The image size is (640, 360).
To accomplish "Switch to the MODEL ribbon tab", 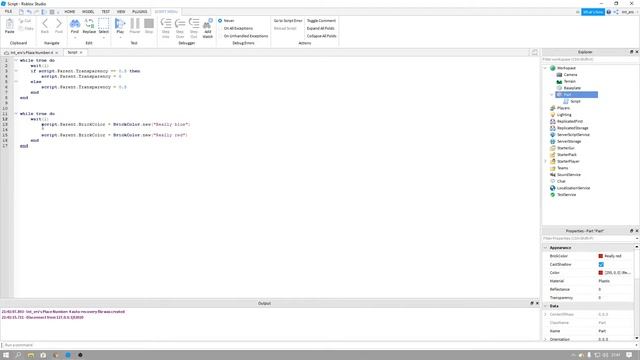I will coord(88,12).
